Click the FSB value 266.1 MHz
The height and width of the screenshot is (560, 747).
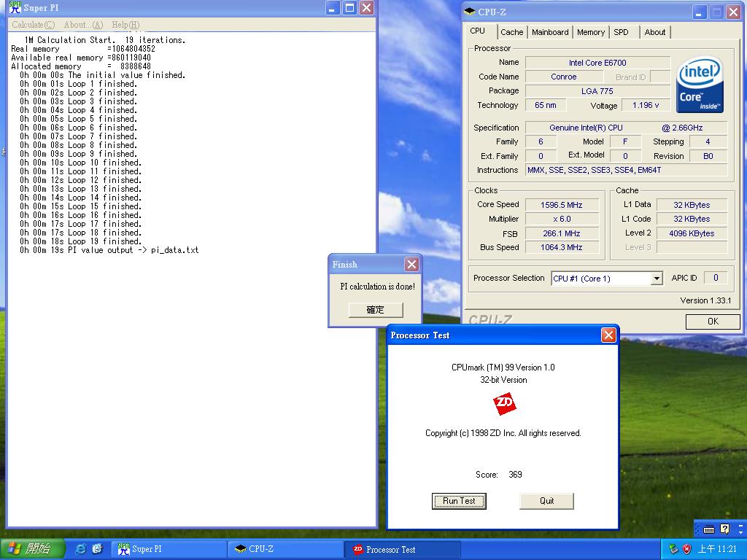pos(562,233)
